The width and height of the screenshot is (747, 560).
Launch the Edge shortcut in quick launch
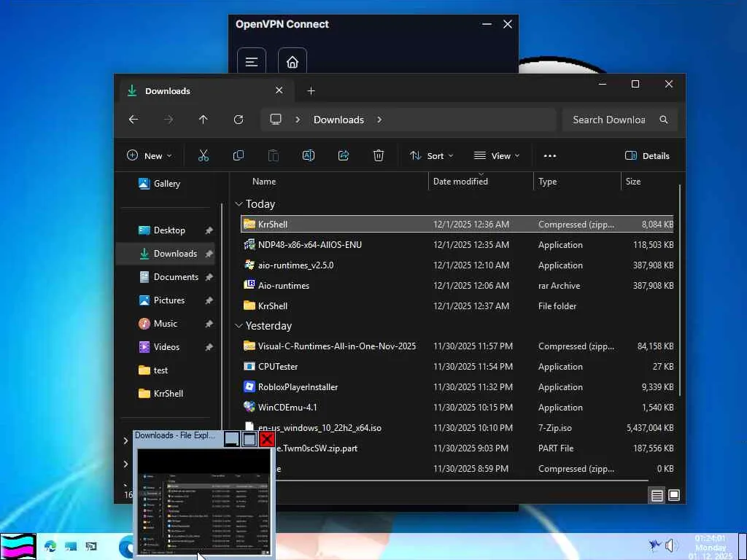[x=50, y=546]
